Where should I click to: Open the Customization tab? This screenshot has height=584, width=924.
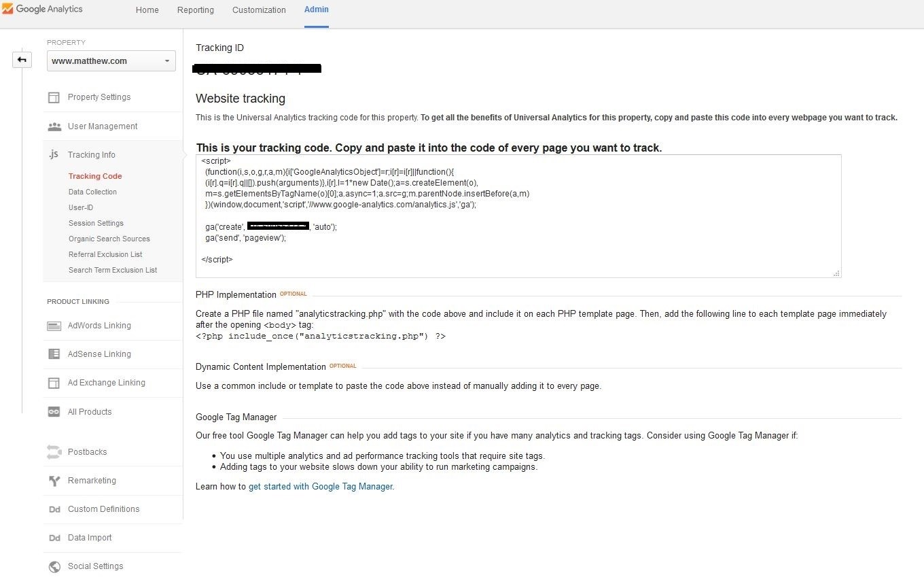[x=259, y=10]
